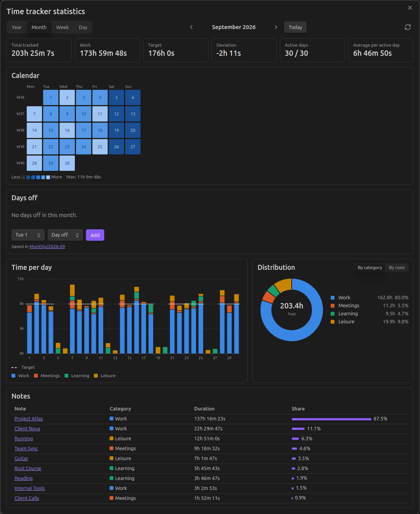Select calendar day 11

100,114
